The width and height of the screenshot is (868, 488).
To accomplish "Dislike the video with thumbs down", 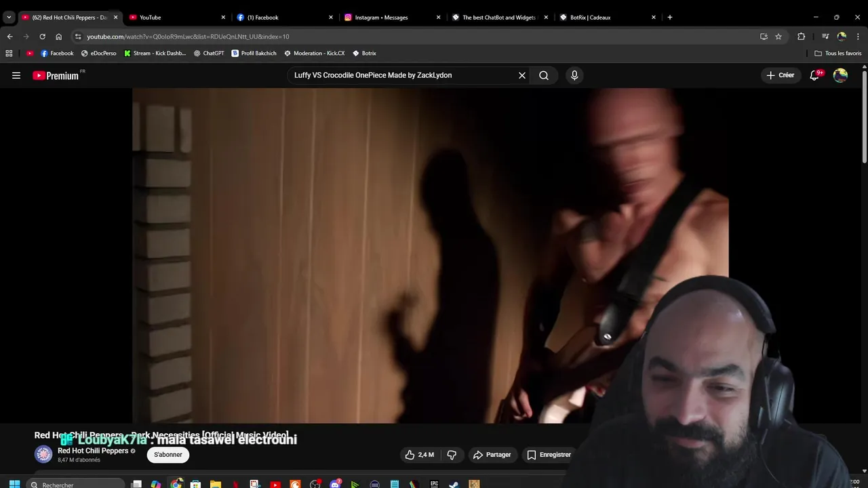I will pos(452,455).
